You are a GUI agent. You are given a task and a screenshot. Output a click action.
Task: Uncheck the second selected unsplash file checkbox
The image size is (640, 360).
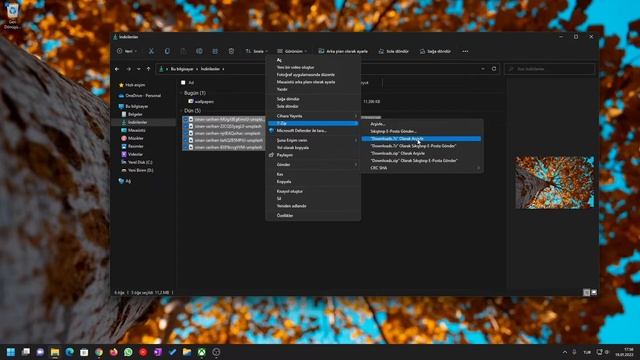pos(186,127)
